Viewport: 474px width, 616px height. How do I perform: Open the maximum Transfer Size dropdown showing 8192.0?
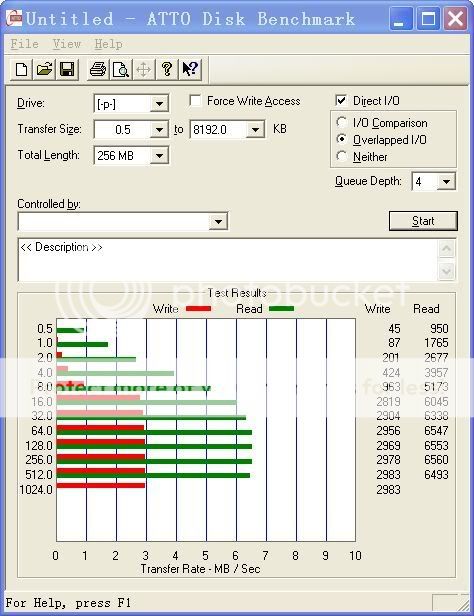(x=255, y=130)
